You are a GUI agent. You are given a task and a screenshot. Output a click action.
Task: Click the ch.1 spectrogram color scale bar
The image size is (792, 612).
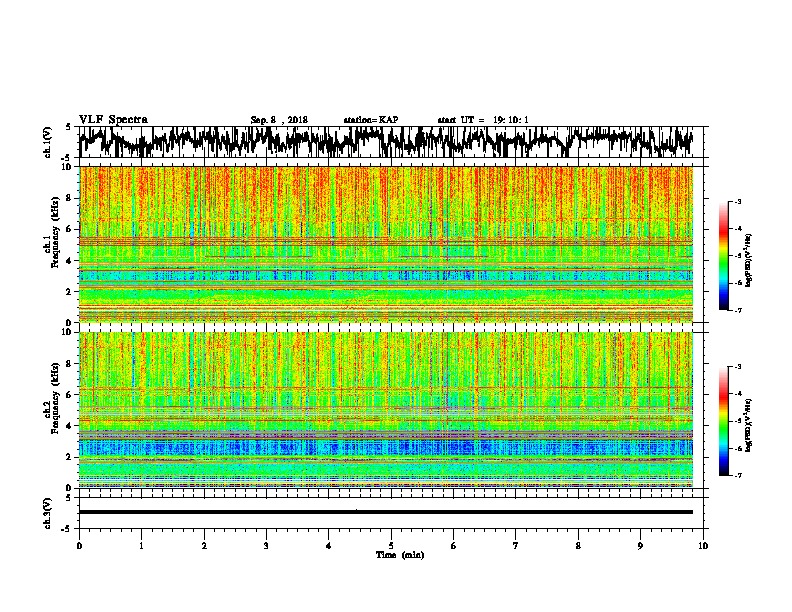point(724,256)
